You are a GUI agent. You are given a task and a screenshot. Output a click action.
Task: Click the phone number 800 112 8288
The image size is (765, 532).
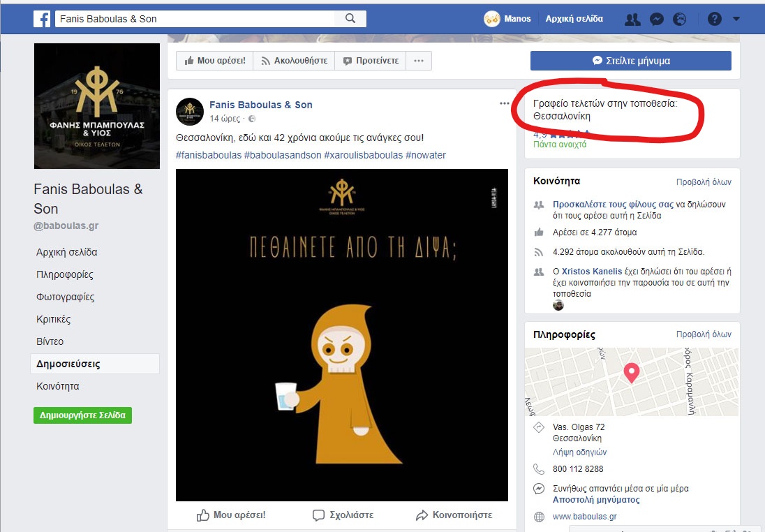point(578,469)
